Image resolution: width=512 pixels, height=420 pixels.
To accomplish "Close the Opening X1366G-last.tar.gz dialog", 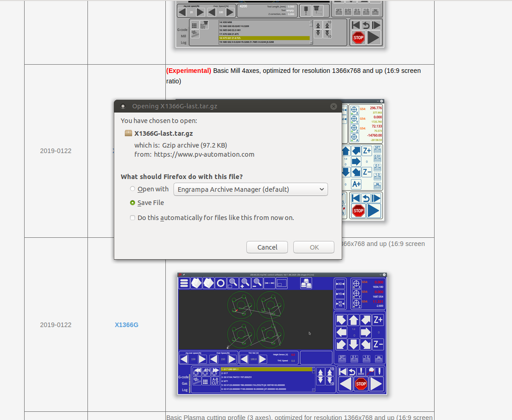I will click(x=333, y=106).
